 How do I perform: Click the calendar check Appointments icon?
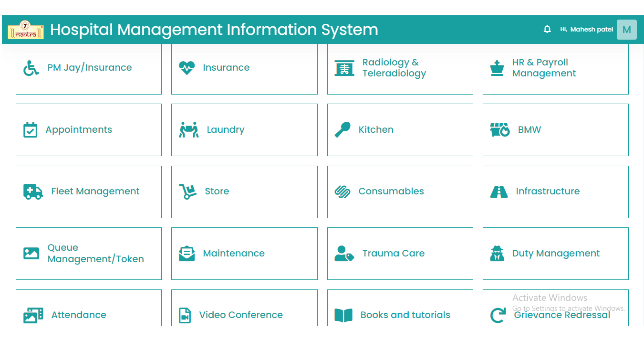pyautogui.click(x=31, y=130)
